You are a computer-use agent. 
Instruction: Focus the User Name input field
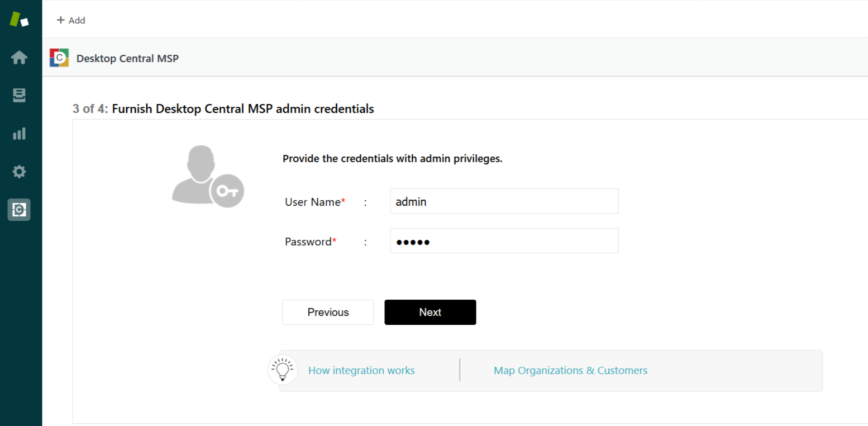504,201
